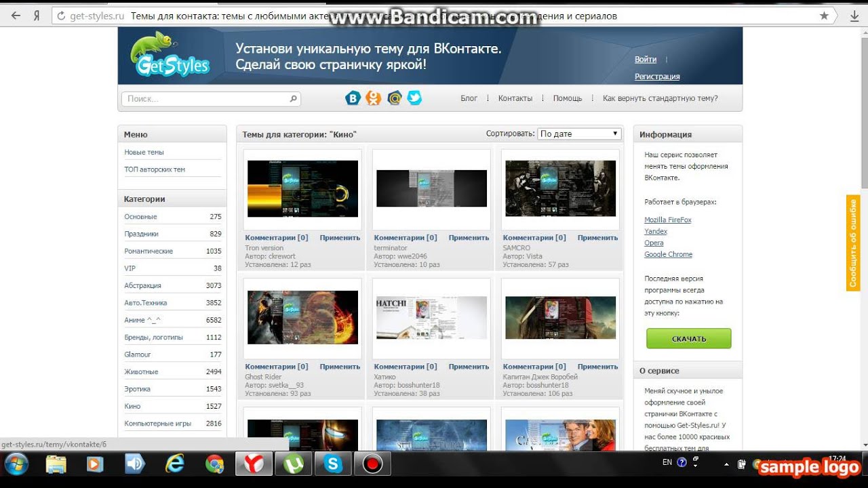
Task: Open the "Капитан Джек Воробей" thumbnail
Action: 561,317
